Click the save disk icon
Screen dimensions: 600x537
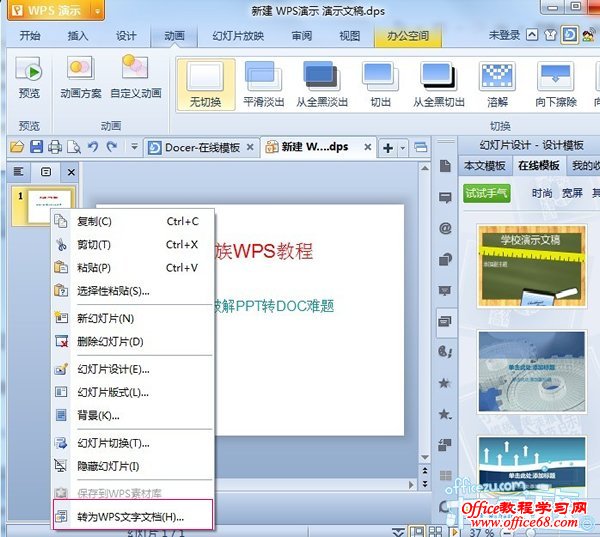pyautogui.click(x=36, y=147)
